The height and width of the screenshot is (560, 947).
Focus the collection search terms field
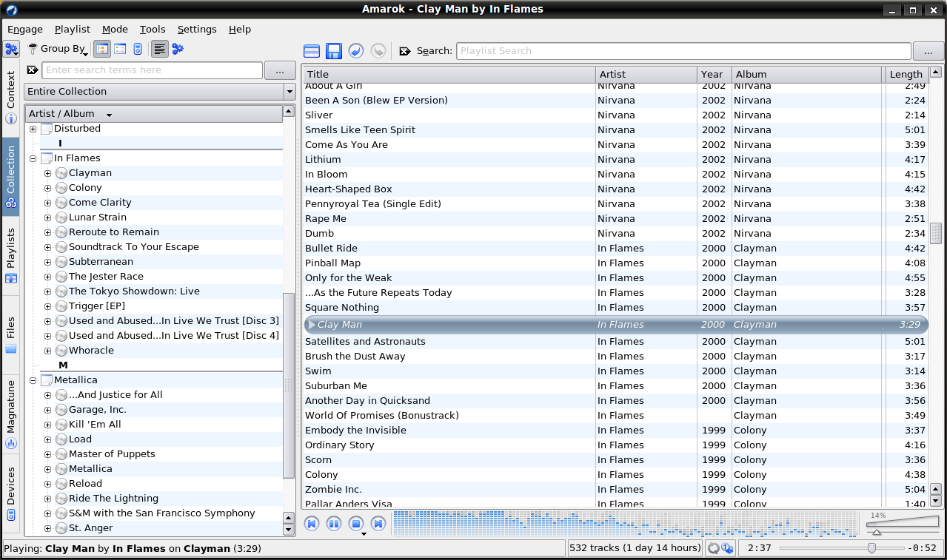(152, 70)
